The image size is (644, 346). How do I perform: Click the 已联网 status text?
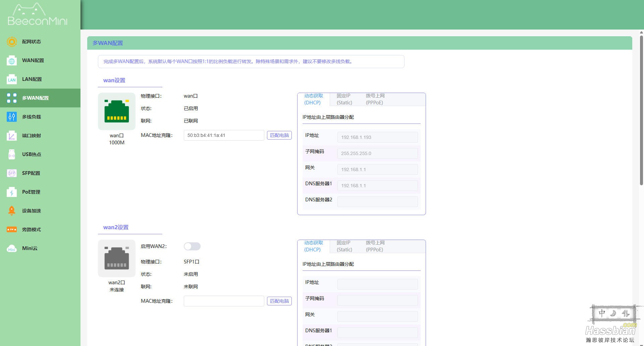[x=191, y=121]
